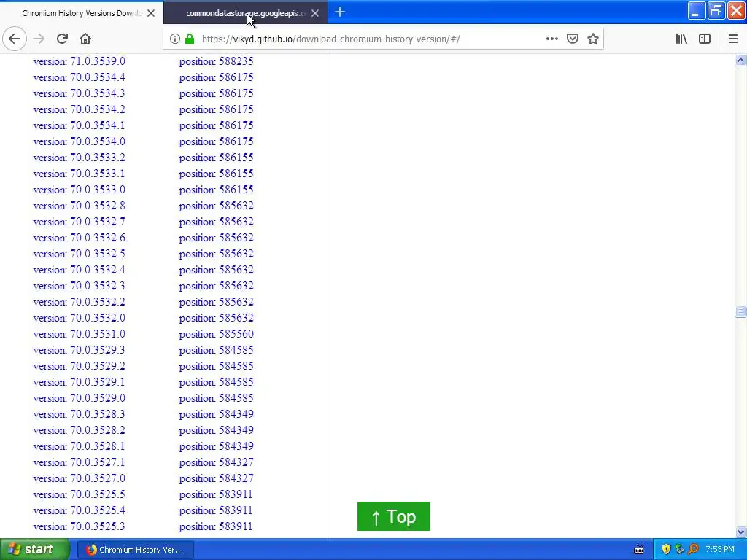Click the scrollbar up arrow
747x560 pixels.
(740, 60)
